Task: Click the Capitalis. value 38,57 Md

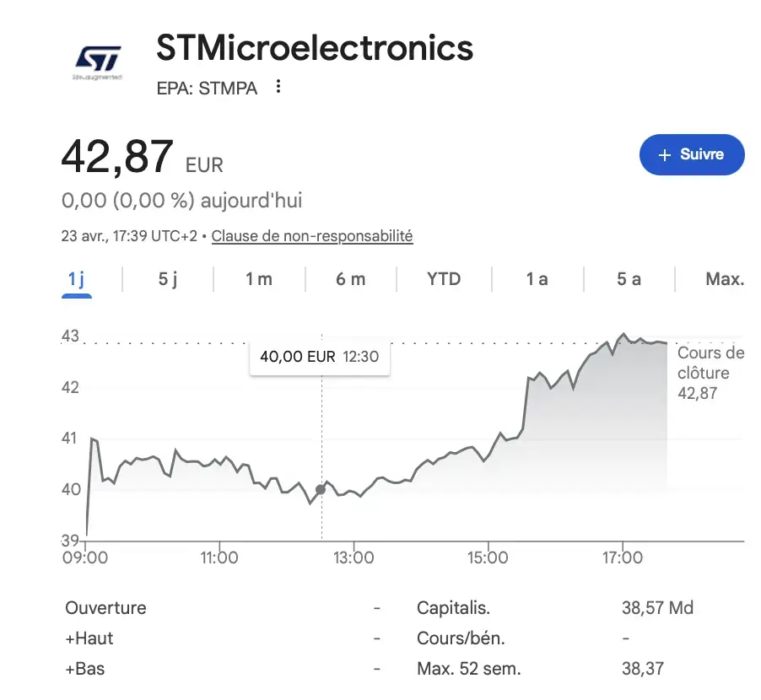Action: pyautogui.click(x=655, y=608)
